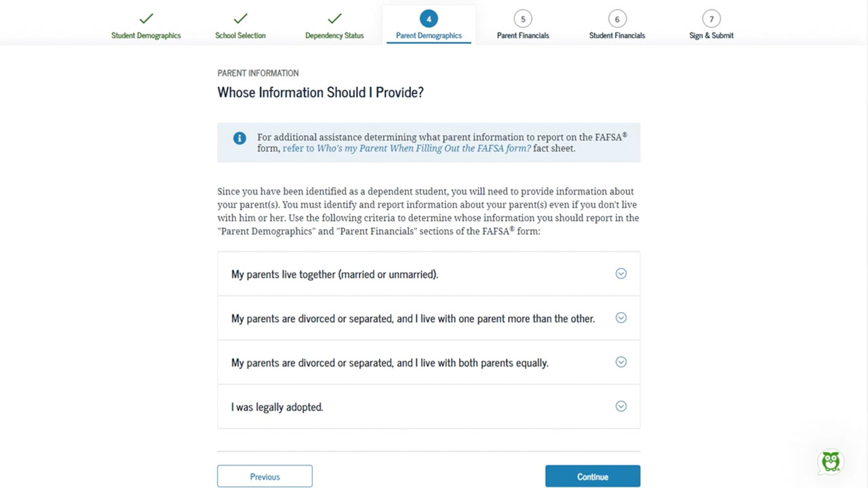Expand the live with both parents equally section
The image size is (868, 488).
620,361
